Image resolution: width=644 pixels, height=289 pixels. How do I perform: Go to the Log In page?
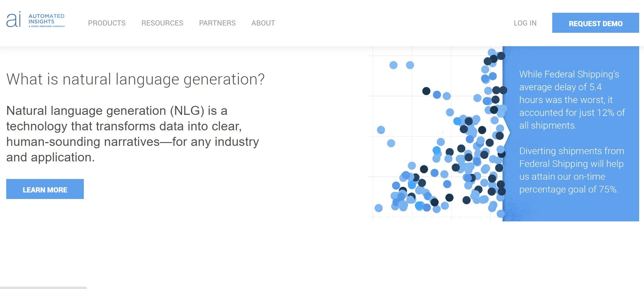[525, 23]
